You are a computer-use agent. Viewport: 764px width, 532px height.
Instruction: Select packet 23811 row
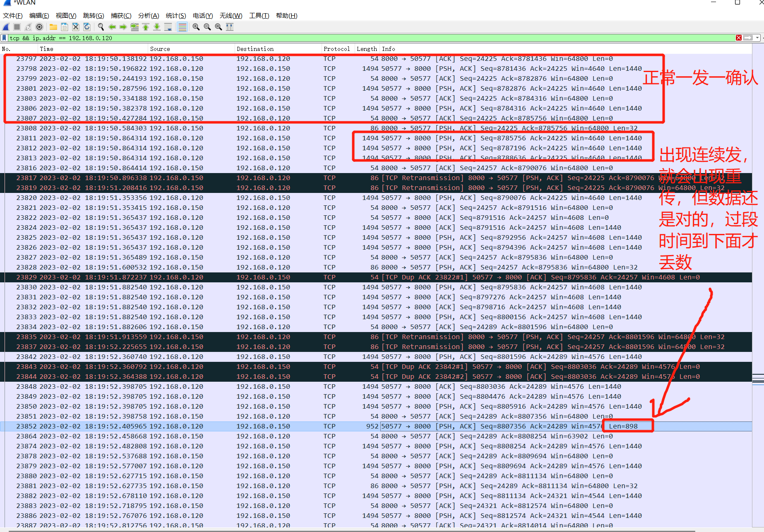click(376, 138)
